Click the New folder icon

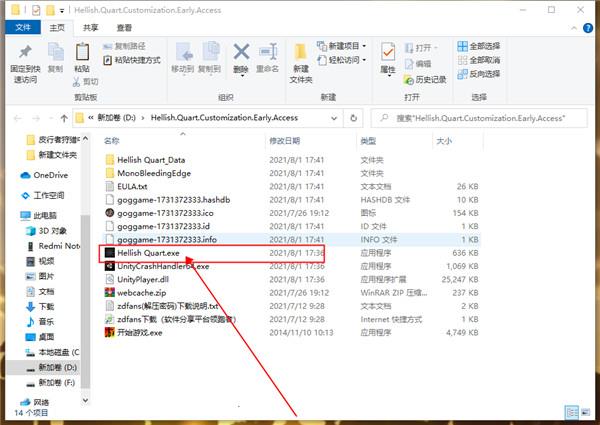pyautogui.click(x=301, y=52)
